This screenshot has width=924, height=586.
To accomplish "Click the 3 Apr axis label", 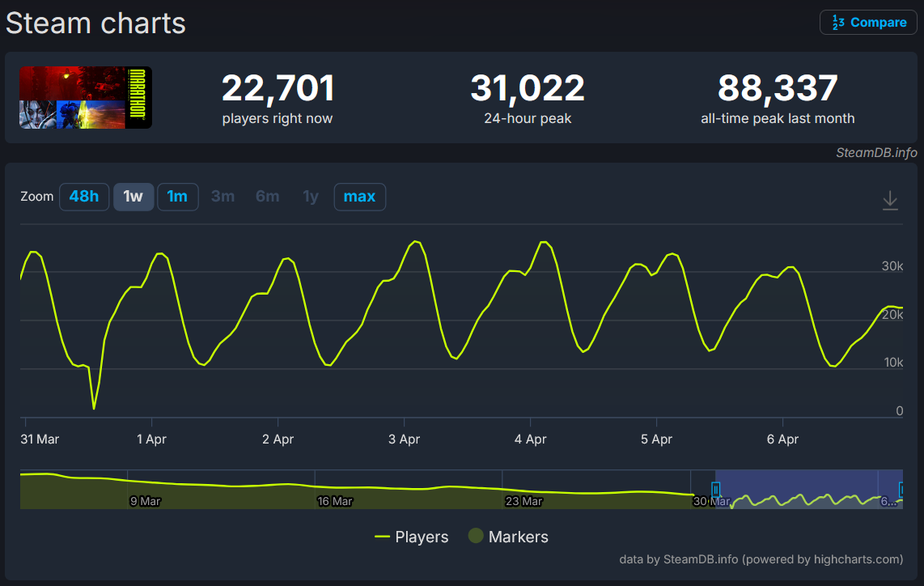I will click(405, 439).
